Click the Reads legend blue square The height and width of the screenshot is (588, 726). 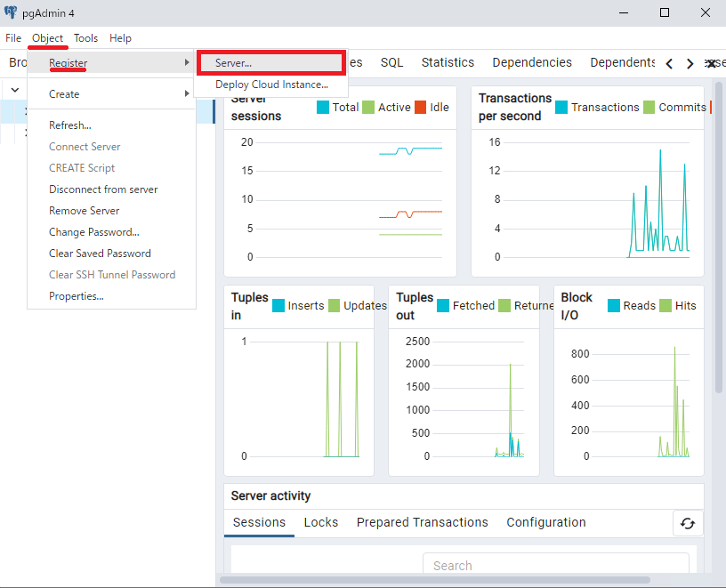click(x=614, y=306)
